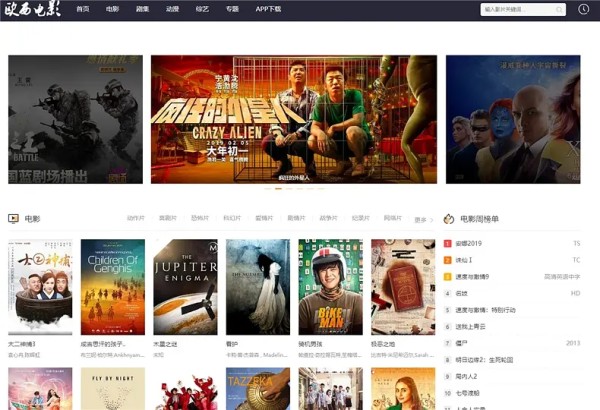Filter movies by 剧情片
This screenshot has height=410, width=600.
(x=297, y=218)
